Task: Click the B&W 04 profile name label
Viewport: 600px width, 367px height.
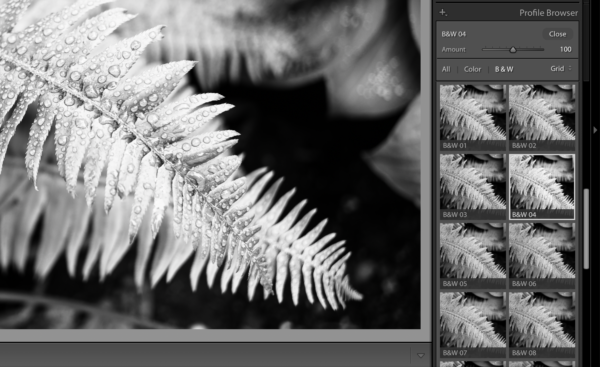Action: coord(453,34)
